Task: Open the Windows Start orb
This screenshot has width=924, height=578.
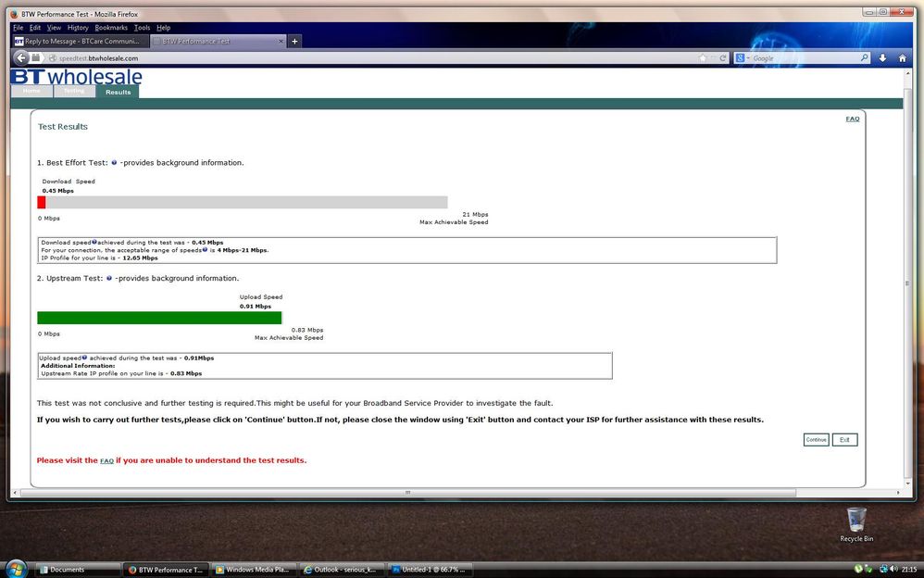Action: point(16,569)
